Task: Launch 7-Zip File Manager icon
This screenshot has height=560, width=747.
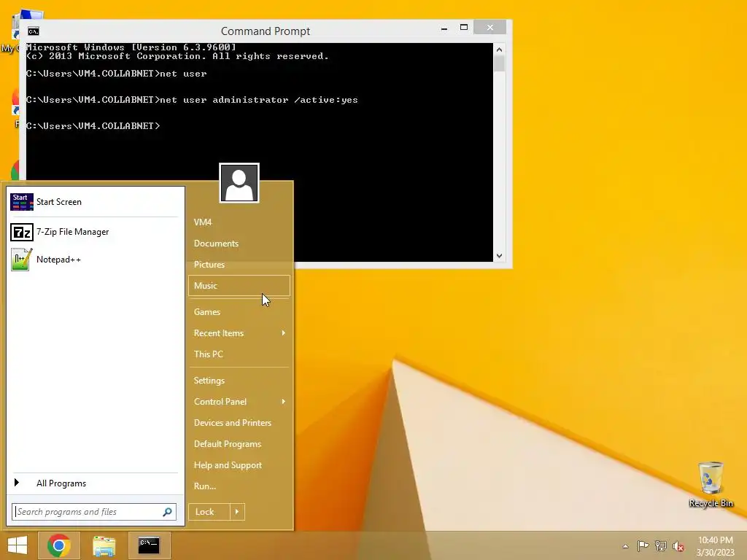Action: pos(22,232)
